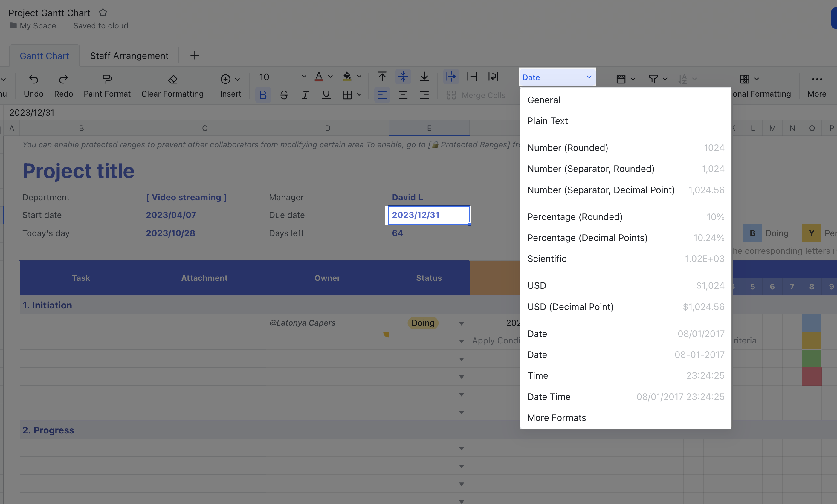Viewport: 837px width, 504px height.
Task: Select Percentage (Rounded) format
Action: tap(625, 217)
